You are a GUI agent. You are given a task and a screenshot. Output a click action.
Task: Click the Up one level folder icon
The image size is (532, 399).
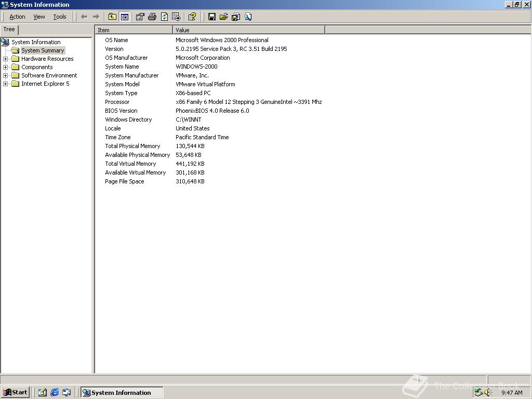click(112, 17)
